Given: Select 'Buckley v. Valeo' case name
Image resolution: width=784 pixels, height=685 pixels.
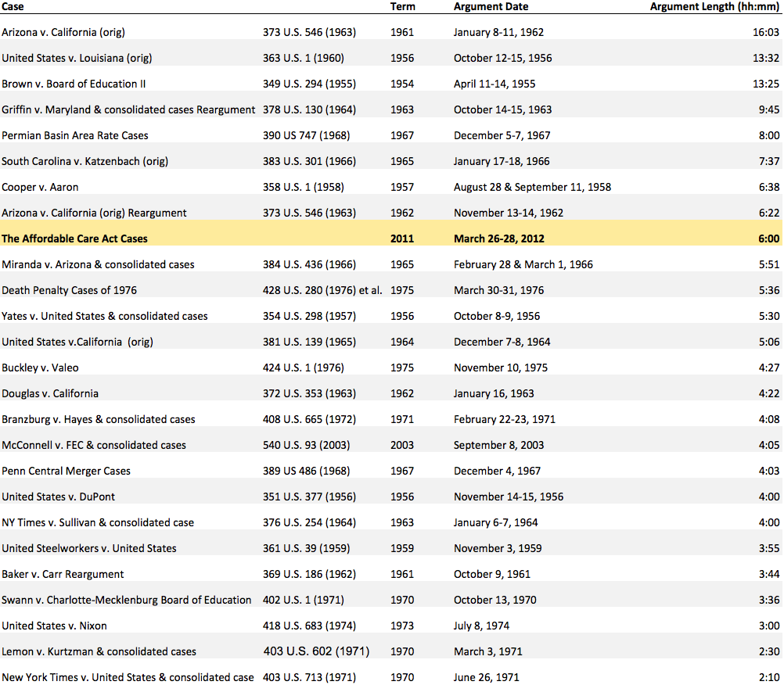Looking at the screenshot, I should (40, 368).
